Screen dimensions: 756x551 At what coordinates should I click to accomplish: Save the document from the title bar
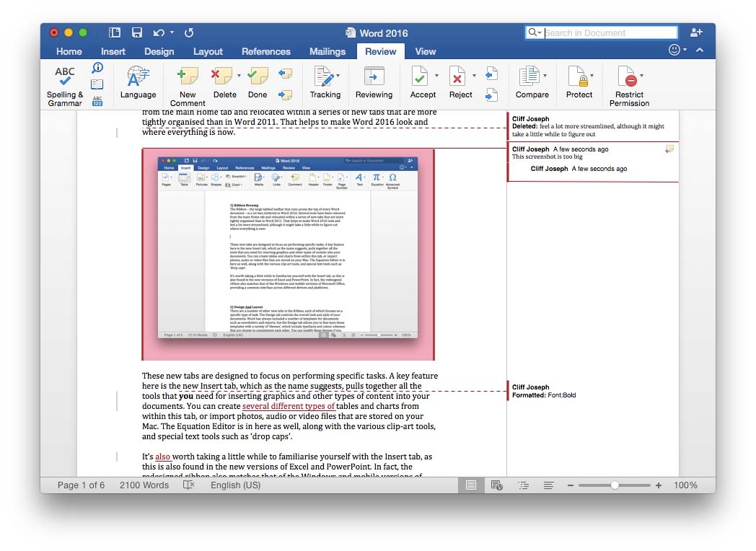pos(137,32)
